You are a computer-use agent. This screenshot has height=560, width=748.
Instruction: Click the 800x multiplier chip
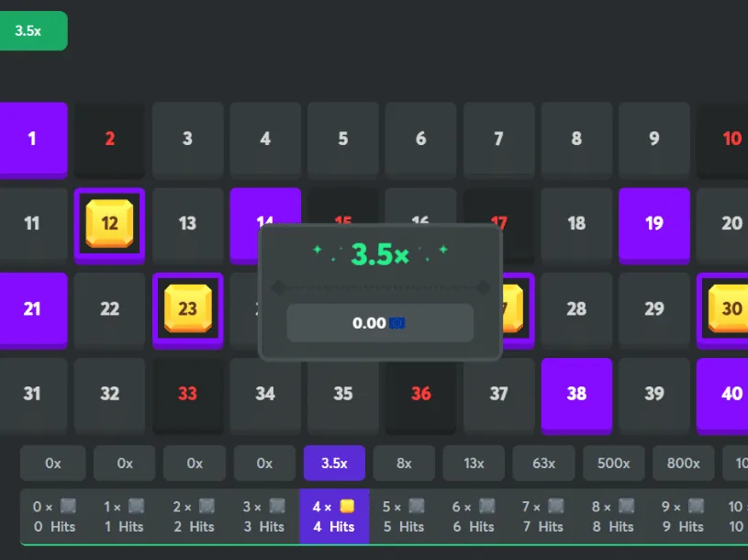[x=683, y=464]
